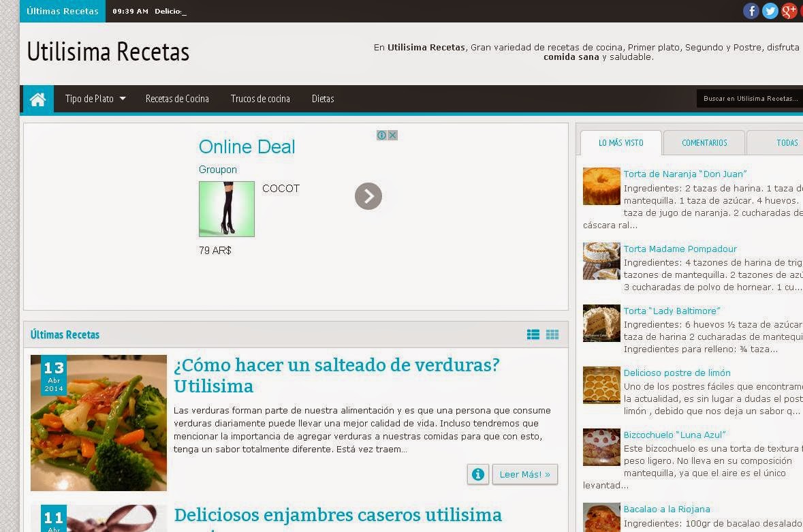Image resolution: width=803 pixels, height=532 pixels.
Task: Click the Utilisima Recetas site title
Action: coord(108,52)
